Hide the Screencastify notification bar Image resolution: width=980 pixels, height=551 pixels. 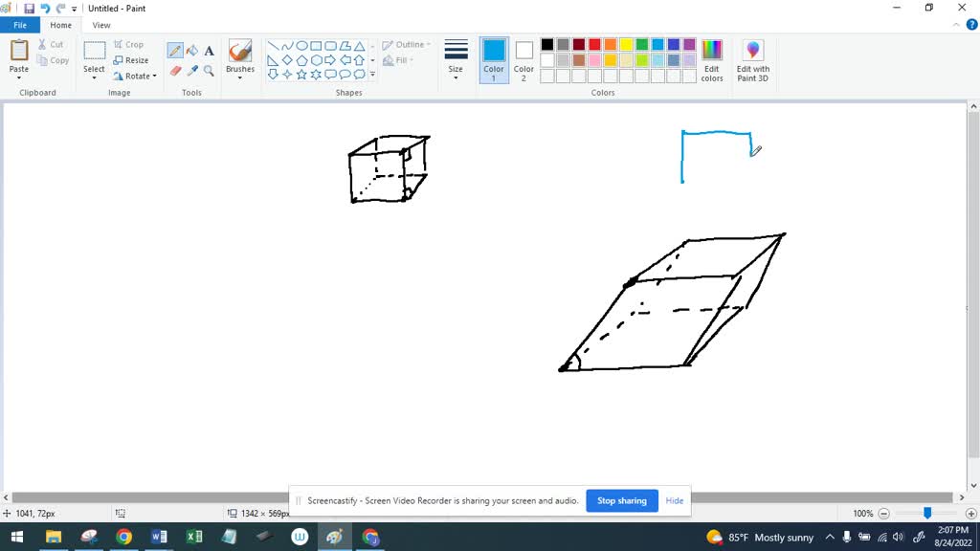coord(674,500)
